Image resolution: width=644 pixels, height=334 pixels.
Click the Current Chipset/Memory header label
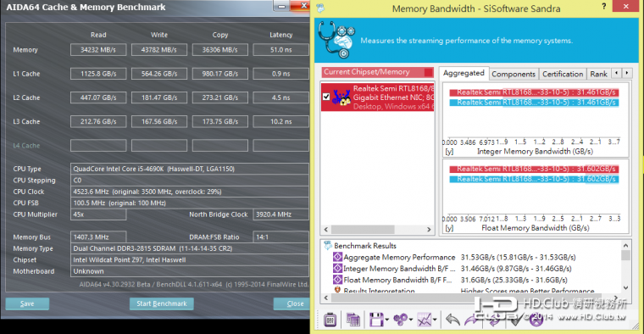coord(367,72)
